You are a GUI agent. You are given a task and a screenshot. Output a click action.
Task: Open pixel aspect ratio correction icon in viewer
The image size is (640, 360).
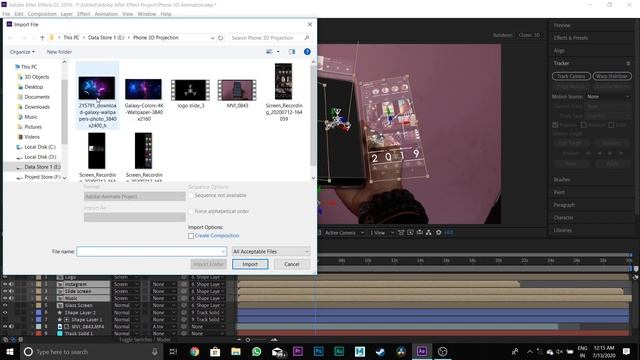(401, 232)
